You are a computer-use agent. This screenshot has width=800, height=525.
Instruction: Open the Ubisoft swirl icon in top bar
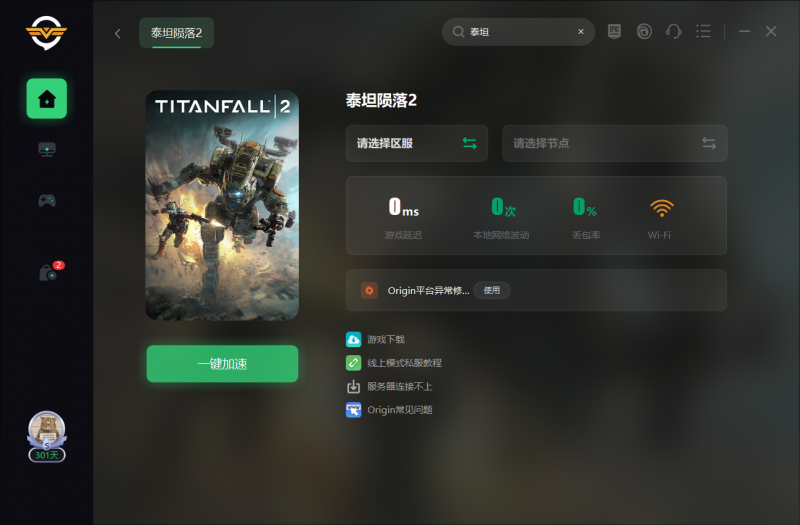pyautogui.click(x=644, y=32)
